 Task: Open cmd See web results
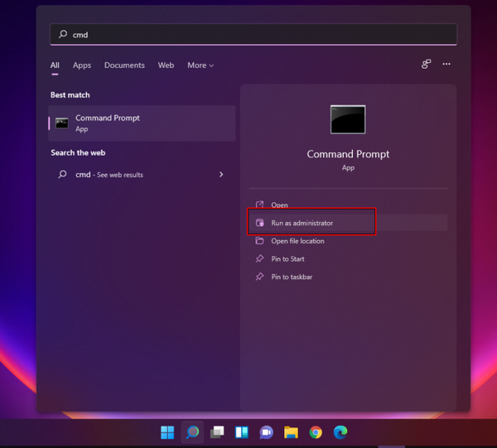tap(142, 175)
